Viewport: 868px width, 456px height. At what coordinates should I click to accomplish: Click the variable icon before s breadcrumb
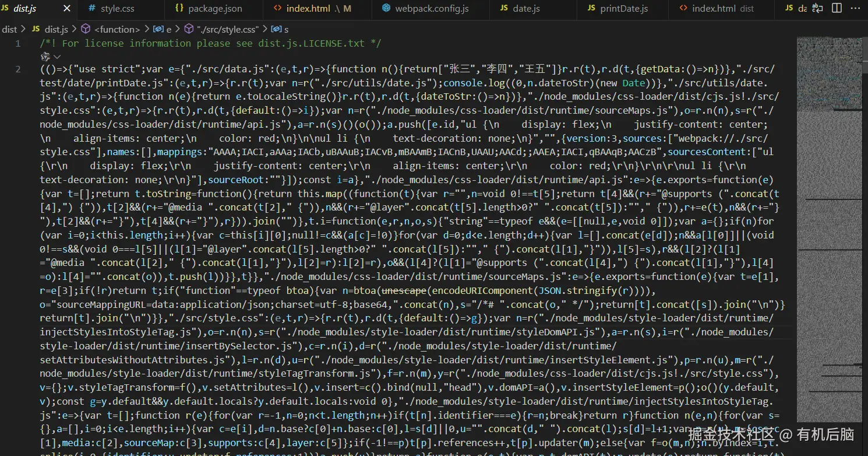coord(276,29)
